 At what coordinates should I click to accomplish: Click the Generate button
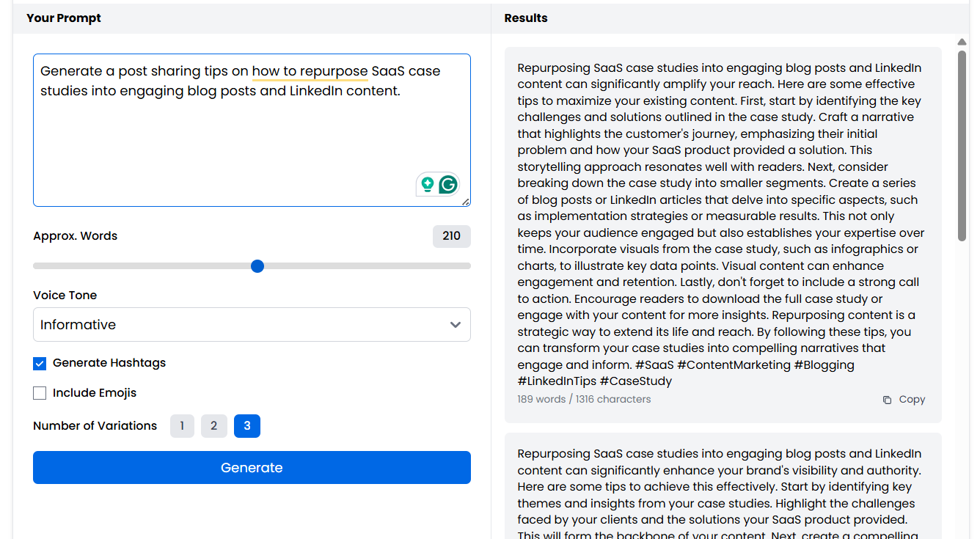click(252, 468)
